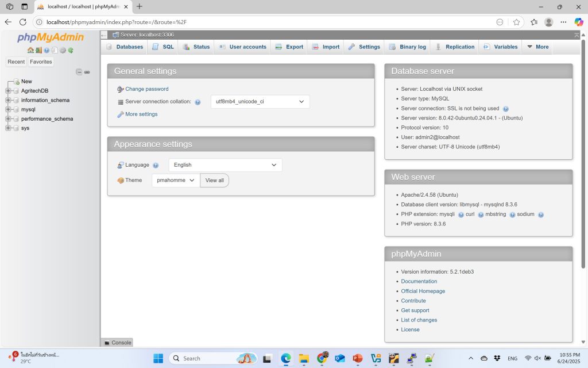Click the More settings link

pos(141,114)
